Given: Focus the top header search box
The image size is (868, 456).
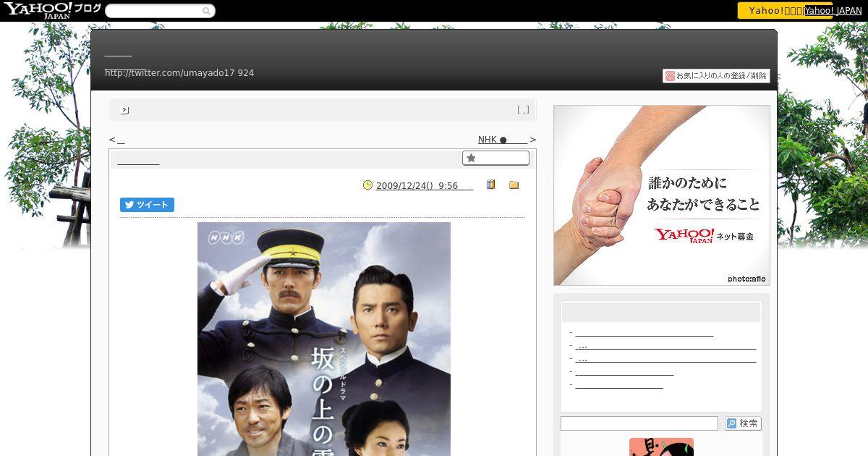Looking at the screenshot, I should click(x=153, y=11).
